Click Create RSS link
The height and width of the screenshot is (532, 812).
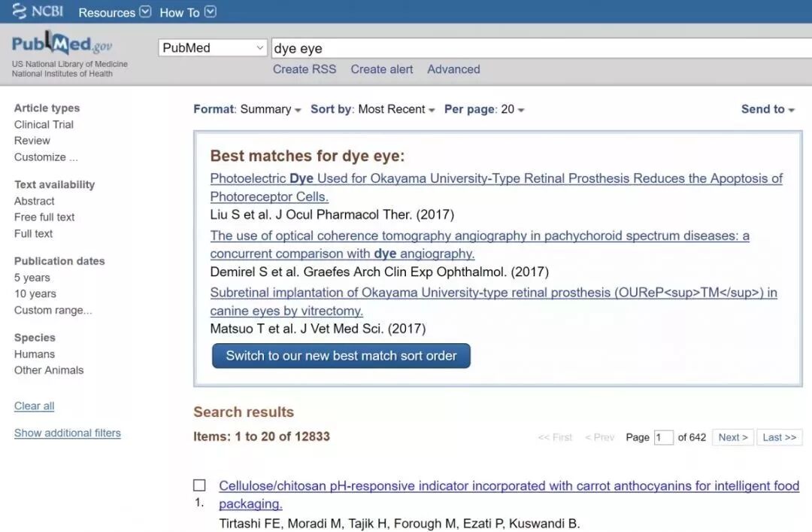pyautogui.click(x=304, y=69)
